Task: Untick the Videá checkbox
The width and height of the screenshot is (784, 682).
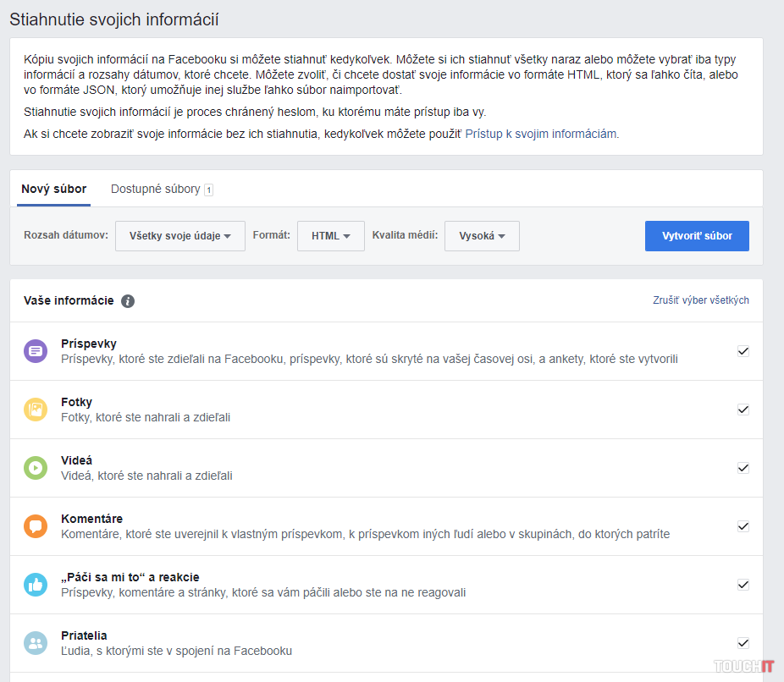Action: (743, 468)
